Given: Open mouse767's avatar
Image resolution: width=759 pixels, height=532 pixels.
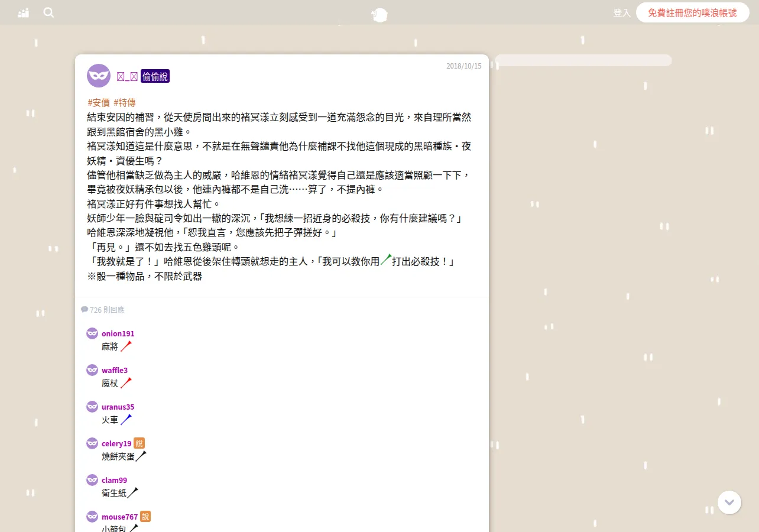Looking at the screenshot, I should (x=92, y=517).
